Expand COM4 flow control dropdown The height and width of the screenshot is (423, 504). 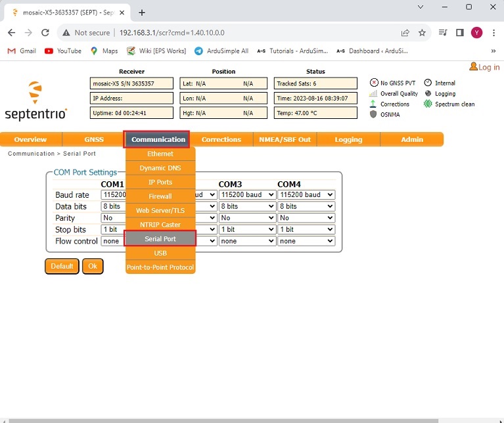(306, 241)
